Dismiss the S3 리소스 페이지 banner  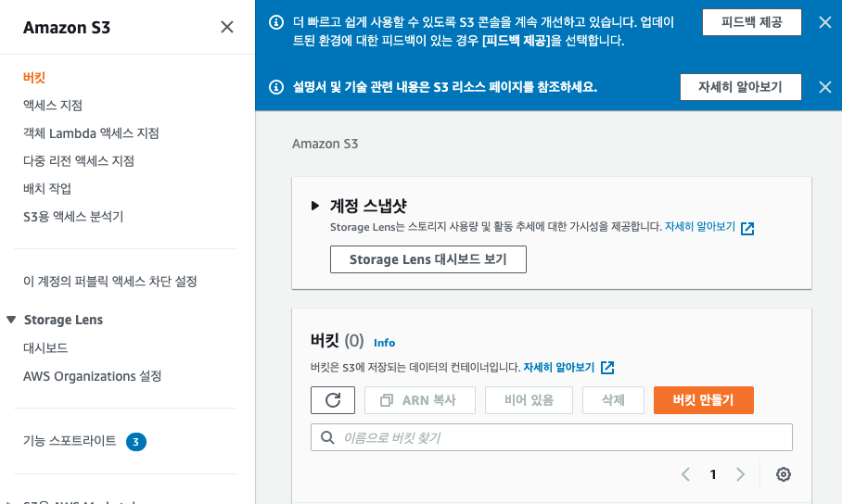[824, 87]
